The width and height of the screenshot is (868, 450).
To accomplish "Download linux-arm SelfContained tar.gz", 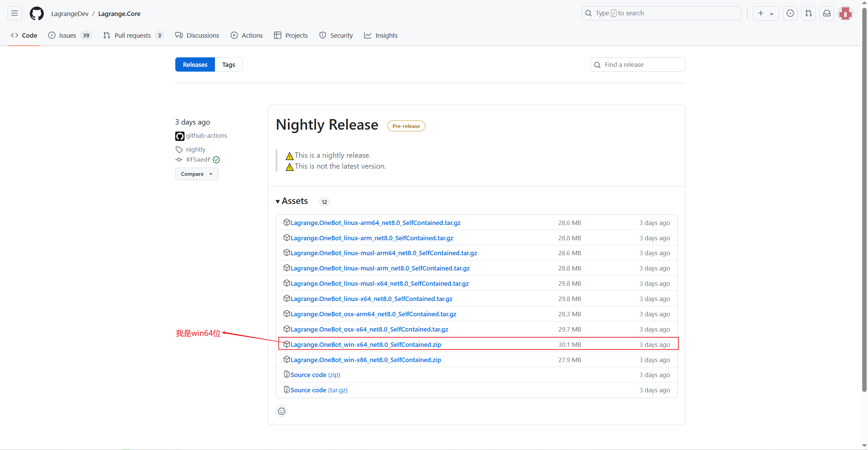I will pyautogui.click(x=372, y=238).
